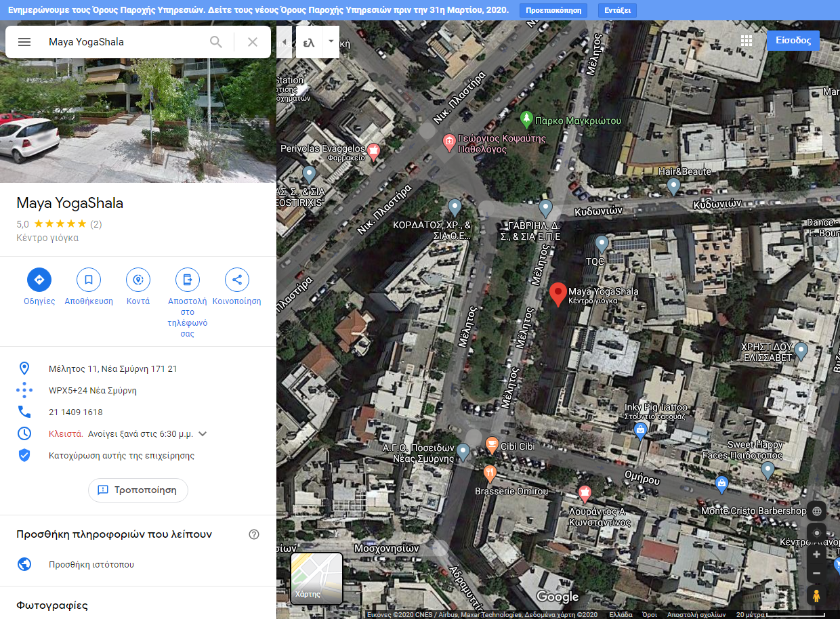This screenshot has width=840, height=619.
Task: Expand the opening hours chevron
Action: [202, 434]
